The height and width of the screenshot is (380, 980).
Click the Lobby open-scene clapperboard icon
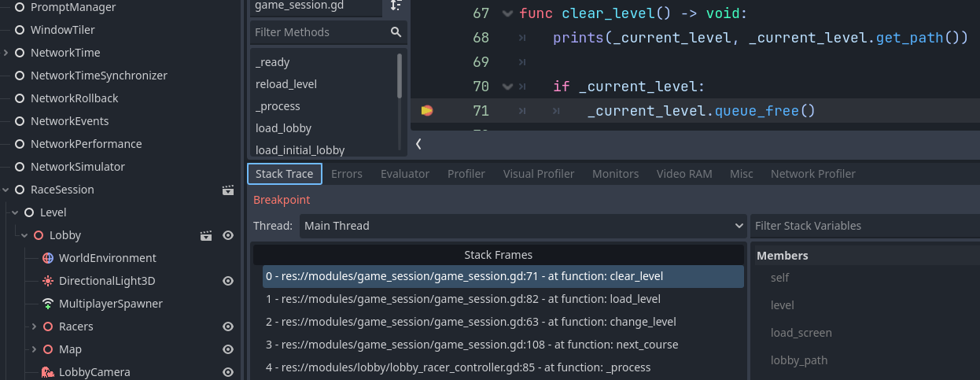click(x=206, y=235)
